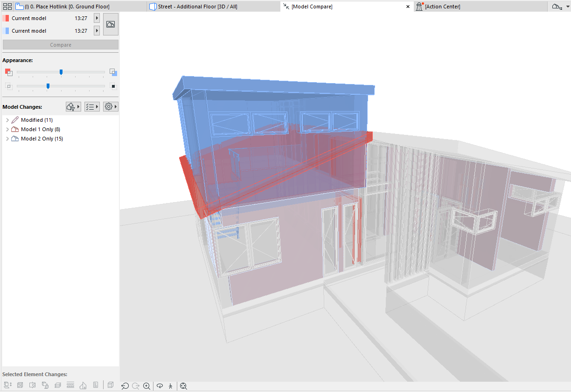Click the model color balance slider
This screenshot has width=571, height=392.
tap(61, 72)
